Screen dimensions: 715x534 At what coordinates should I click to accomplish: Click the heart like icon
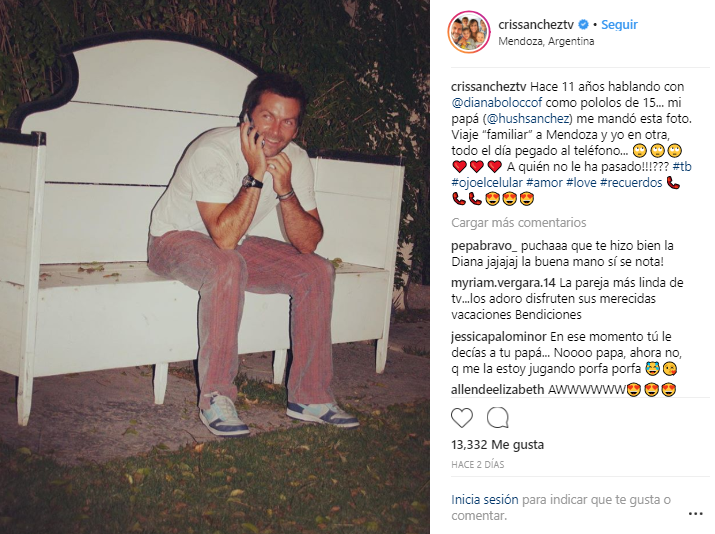(462, 418)
